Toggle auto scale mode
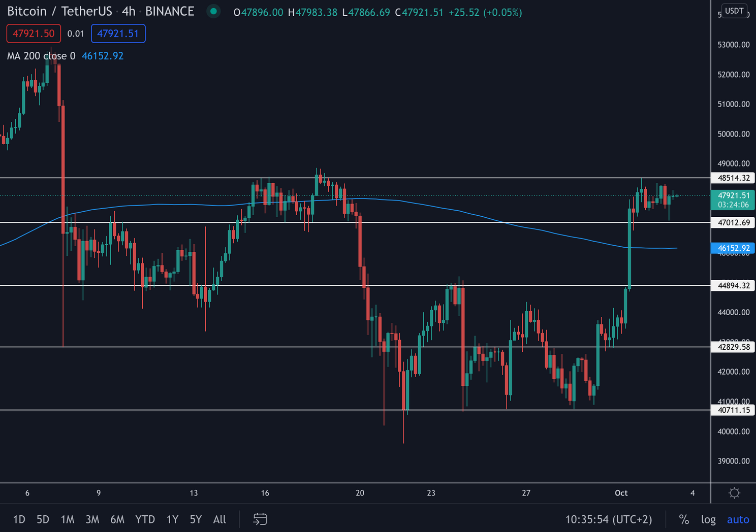 coord(738,519)
